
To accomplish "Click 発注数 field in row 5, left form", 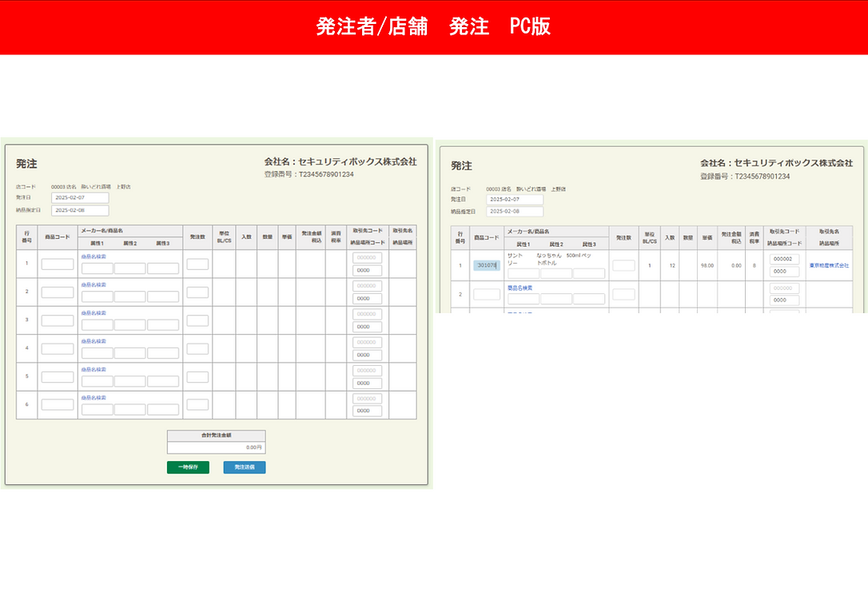I will click(x=197, y=377).
